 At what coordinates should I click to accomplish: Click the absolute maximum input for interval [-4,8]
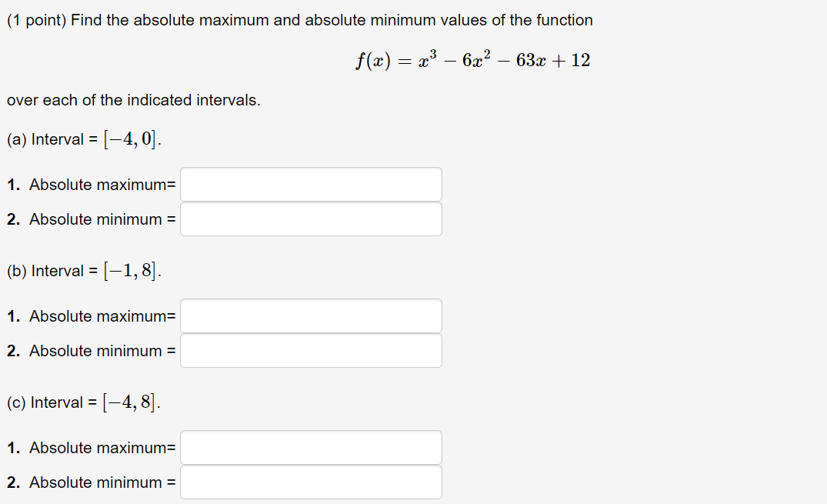[x=311, y=447]
